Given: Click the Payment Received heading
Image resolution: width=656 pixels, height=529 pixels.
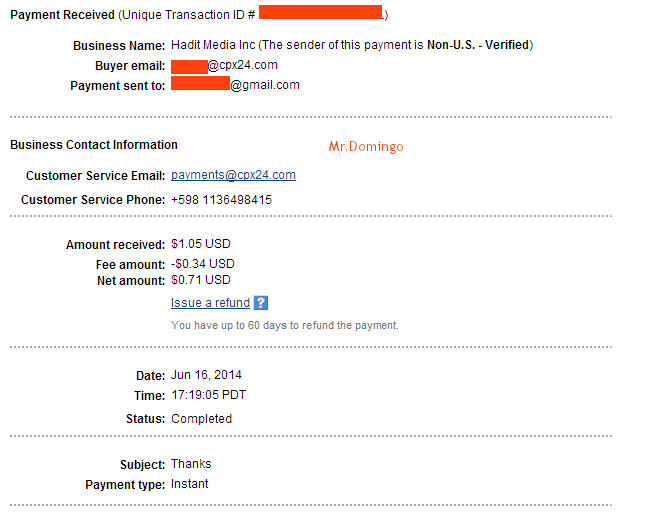Looking at the screenshot, I should click(x=62, y=15).
